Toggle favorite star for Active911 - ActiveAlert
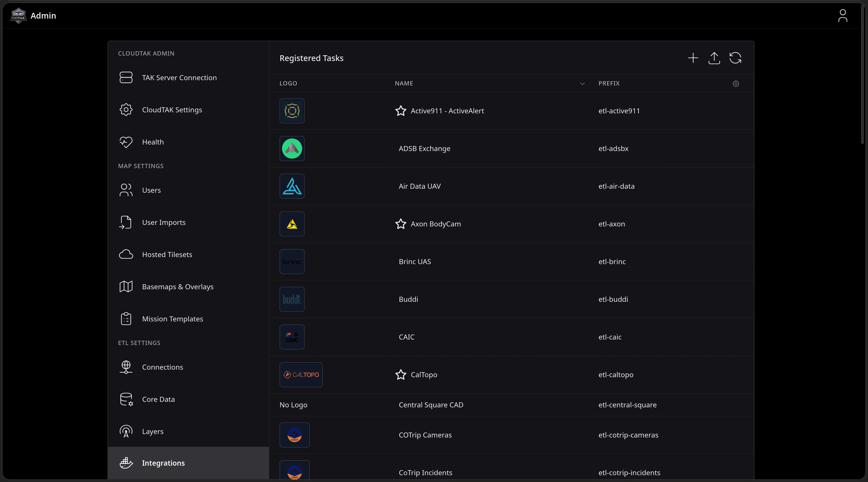 [401, 111]
